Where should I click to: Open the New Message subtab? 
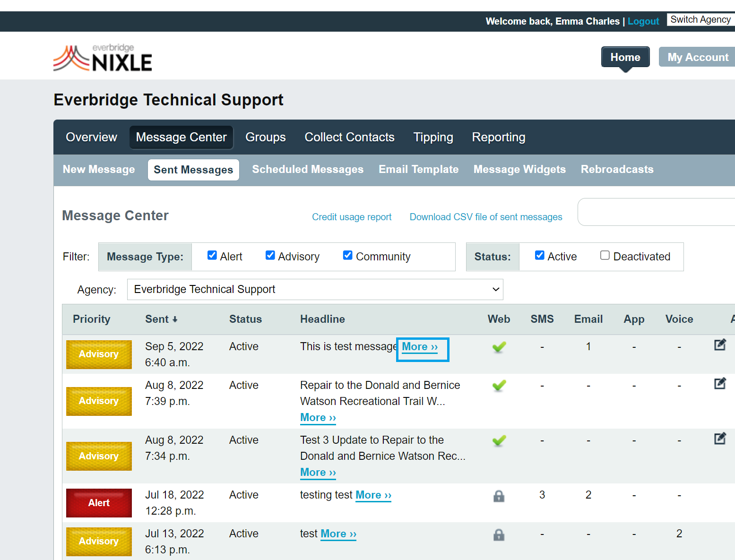tap(99, 169)
